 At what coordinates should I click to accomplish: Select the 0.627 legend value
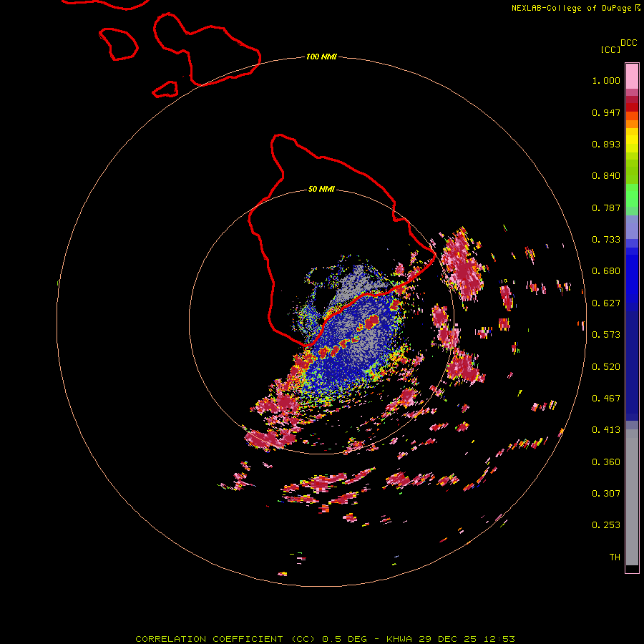coord(606,303)
